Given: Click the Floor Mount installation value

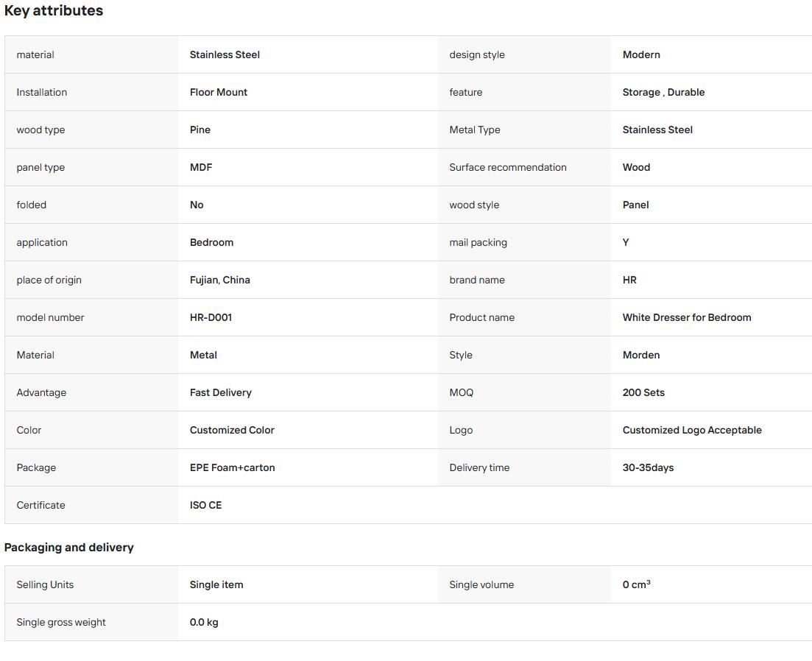Looking at the screenshot, I should 219,92.
